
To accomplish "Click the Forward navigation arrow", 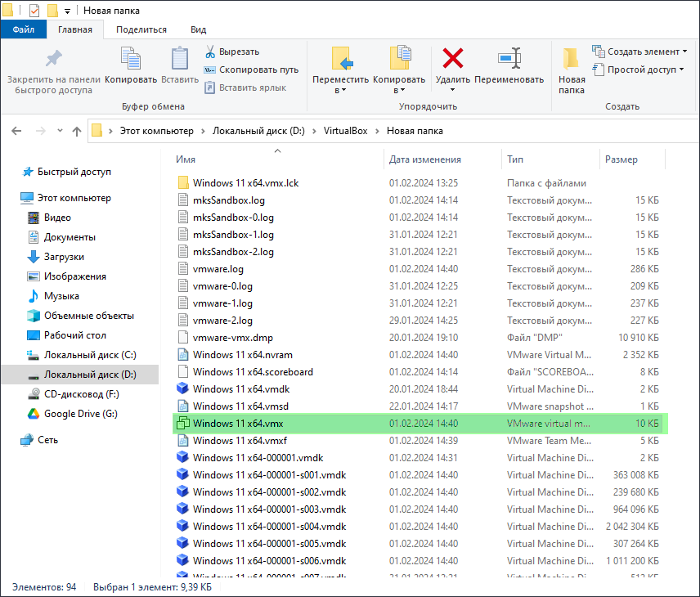I will click(41, 131).
